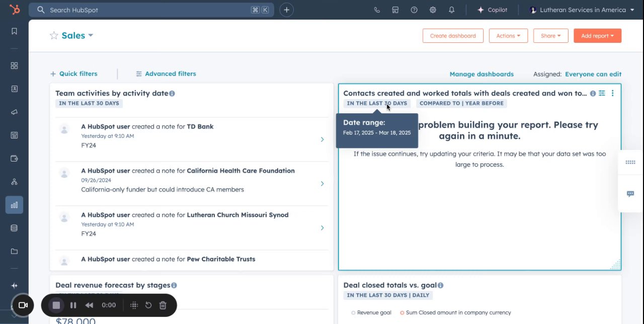Open the Actions dropdown
The width and height of the screenshot is (644, 324).
pyautogui.click(x=508, y=36)
